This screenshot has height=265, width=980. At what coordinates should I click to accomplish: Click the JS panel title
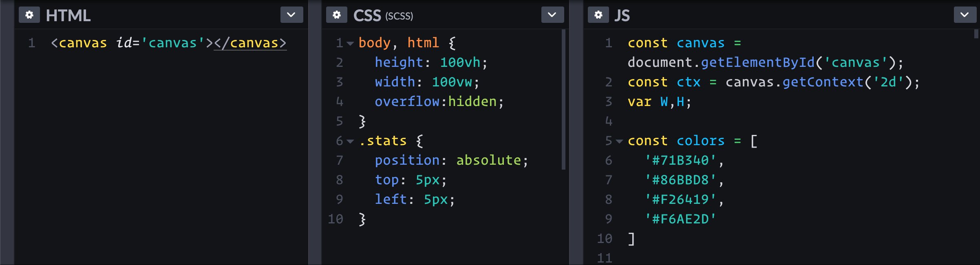tap(622, 15)
